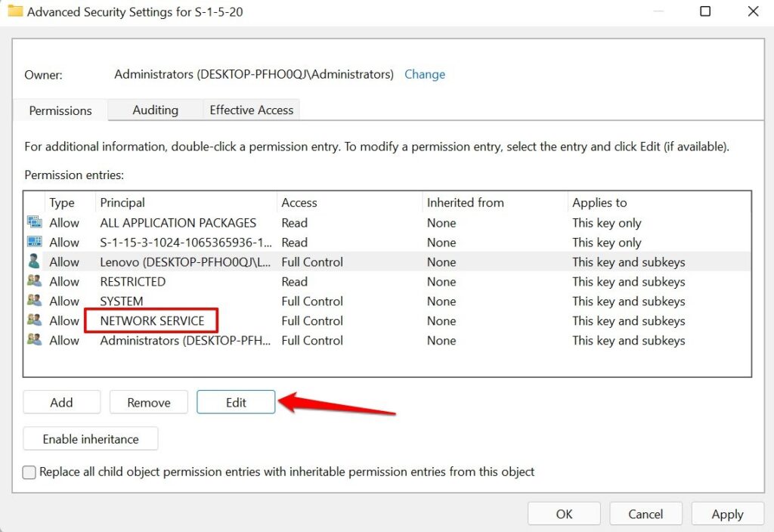Apply the permission changes
The image size is (774, 532).
[x=727, y=514]
